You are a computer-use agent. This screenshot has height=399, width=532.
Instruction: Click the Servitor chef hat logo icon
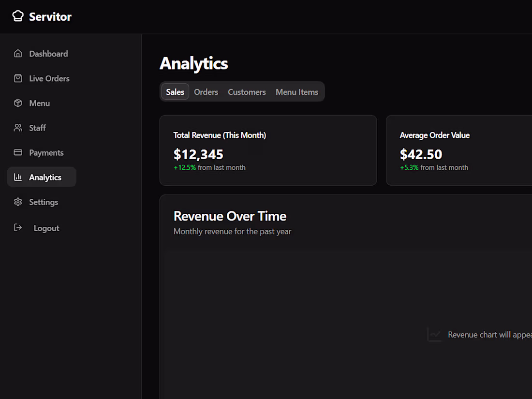pyautogui.click(x=18, y=16)
